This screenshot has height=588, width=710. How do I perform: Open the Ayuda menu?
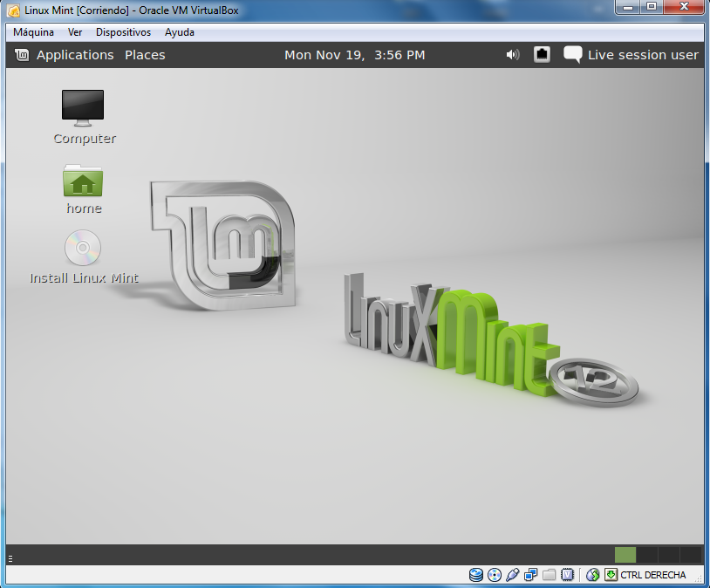pyautogui.click(x=180, y=32)
